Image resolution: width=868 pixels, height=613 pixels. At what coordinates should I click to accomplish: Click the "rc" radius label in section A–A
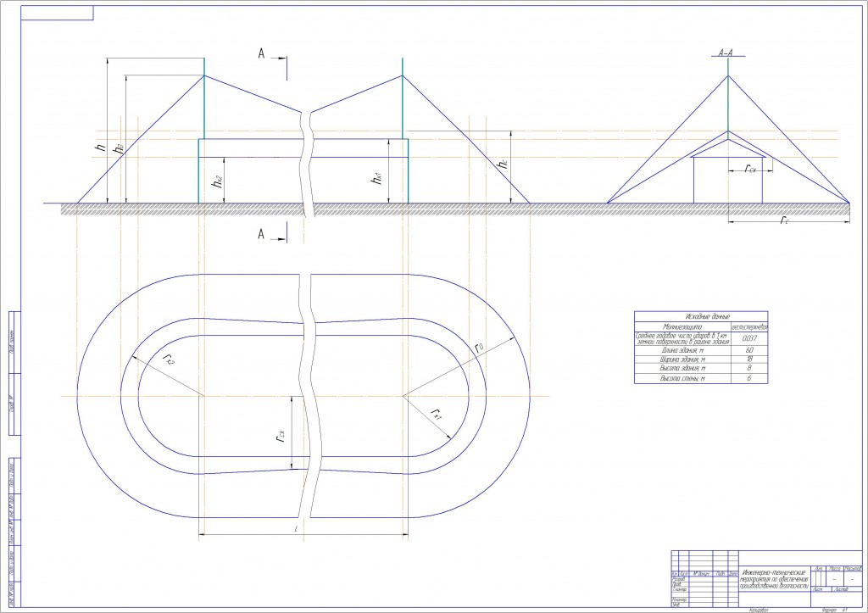coord(784,220)
